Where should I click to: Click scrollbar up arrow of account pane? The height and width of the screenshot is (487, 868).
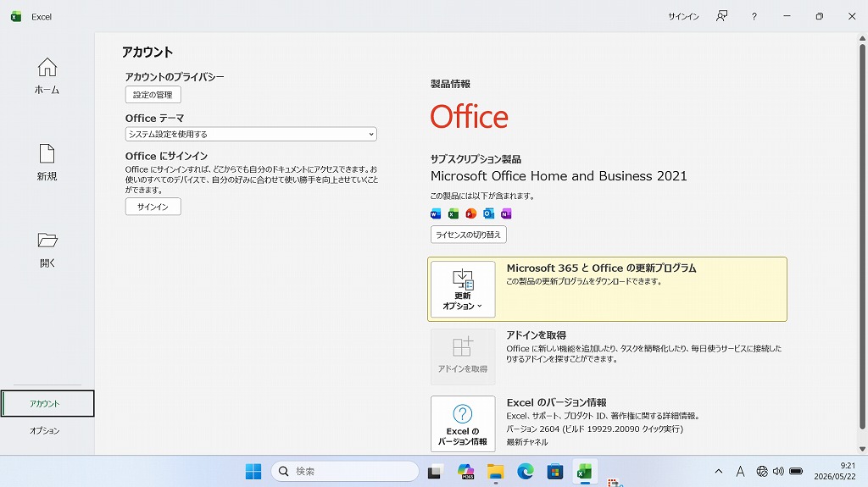(862, 39)
